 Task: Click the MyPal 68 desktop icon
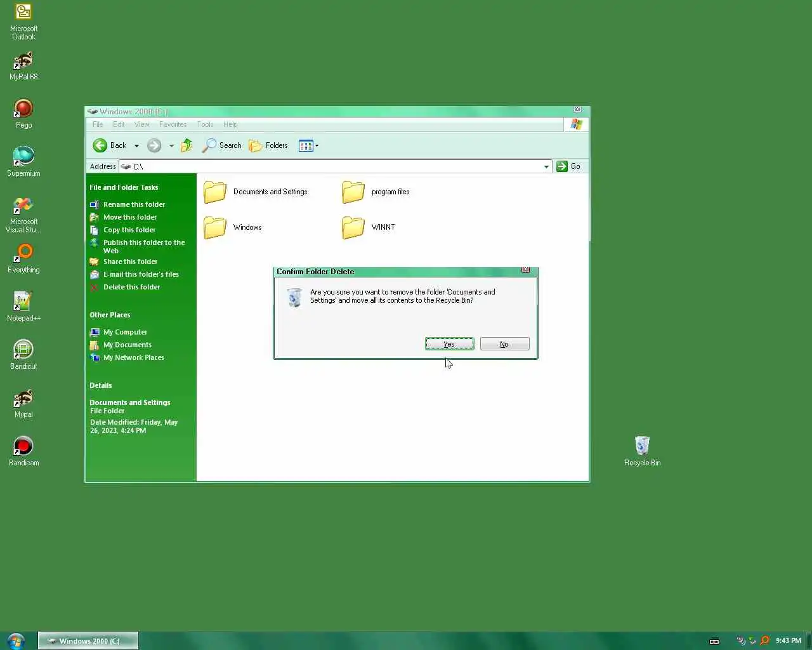pos(23,66)
